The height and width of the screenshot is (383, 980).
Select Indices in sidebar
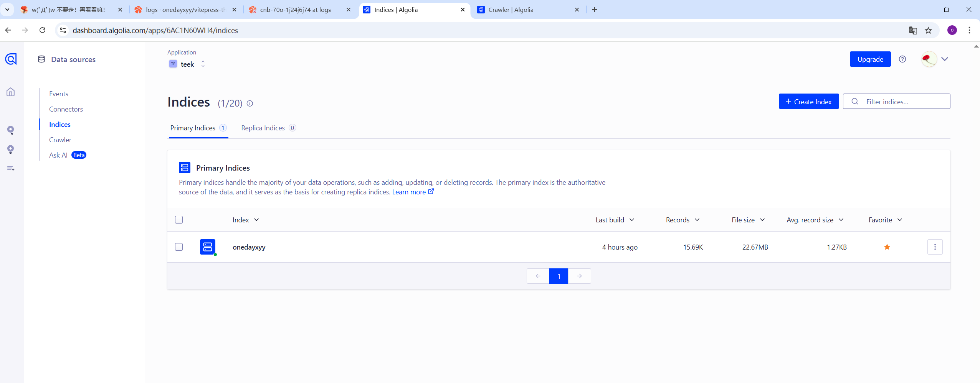coord(60,125)
